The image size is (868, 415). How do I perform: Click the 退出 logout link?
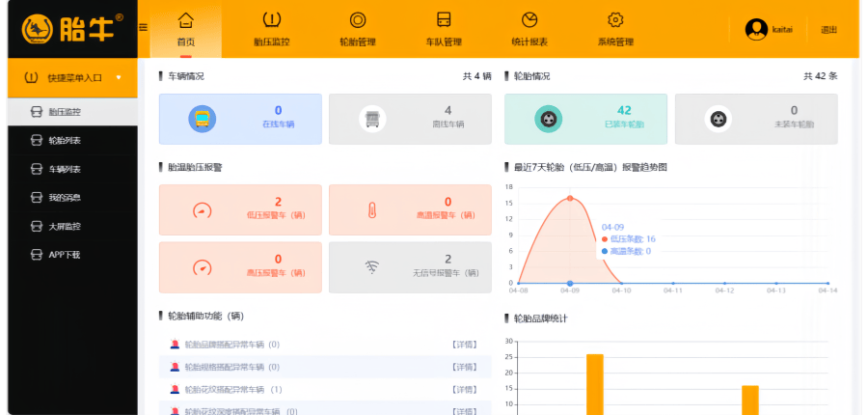coord(828,30)
